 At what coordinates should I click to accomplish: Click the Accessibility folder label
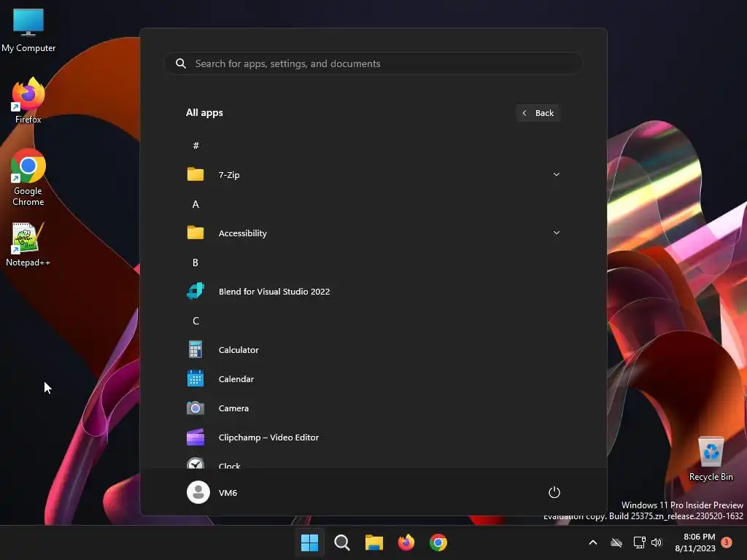tap(242, 233)
